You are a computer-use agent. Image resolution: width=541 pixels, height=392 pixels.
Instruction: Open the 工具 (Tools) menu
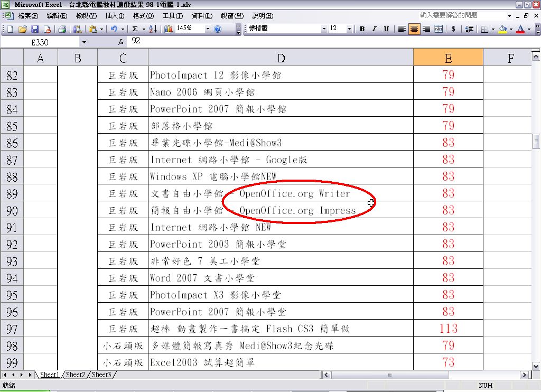point(173,16)
